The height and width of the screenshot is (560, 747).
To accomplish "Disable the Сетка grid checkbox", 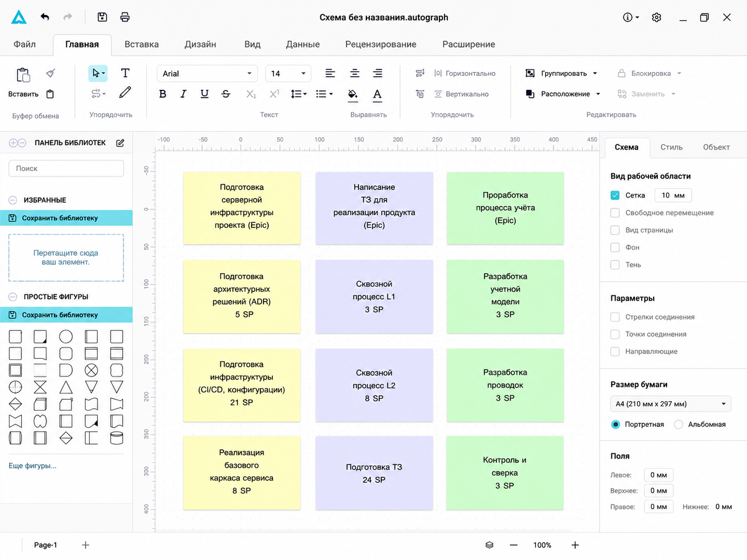I will (615, 195).
